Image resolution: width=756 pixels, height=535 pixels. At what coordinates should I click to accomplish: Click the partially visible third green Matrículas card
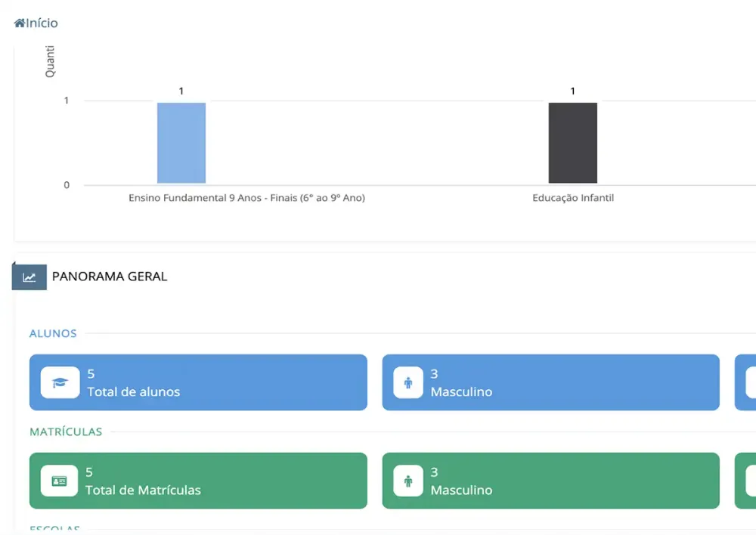pos(745,481)
